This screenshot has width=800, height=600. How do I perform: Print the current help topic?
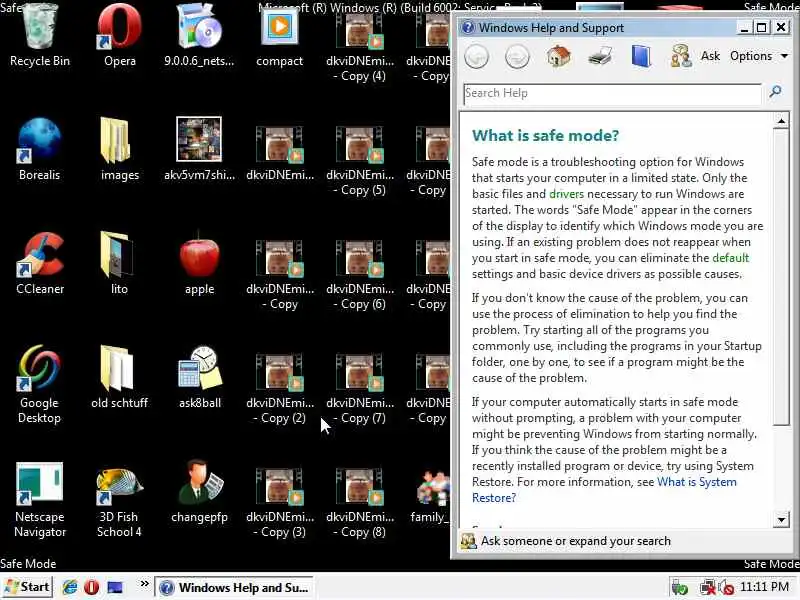tap(600, 56)
